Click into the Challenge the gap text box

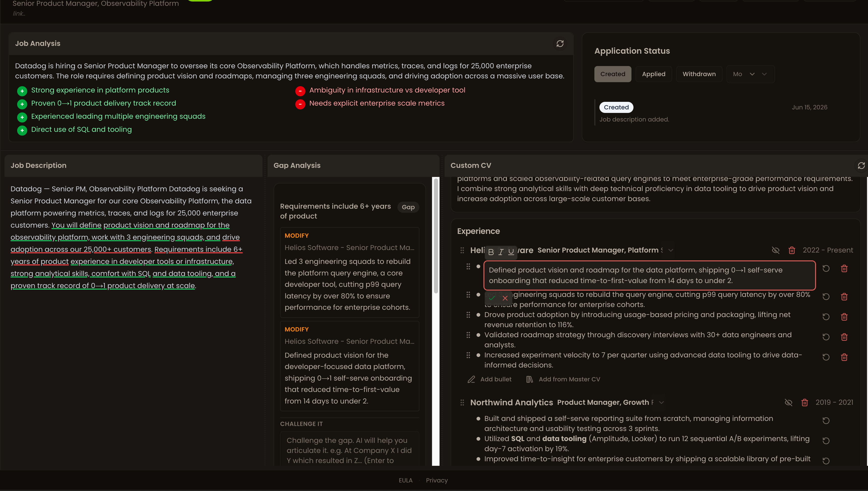point(350,449)
